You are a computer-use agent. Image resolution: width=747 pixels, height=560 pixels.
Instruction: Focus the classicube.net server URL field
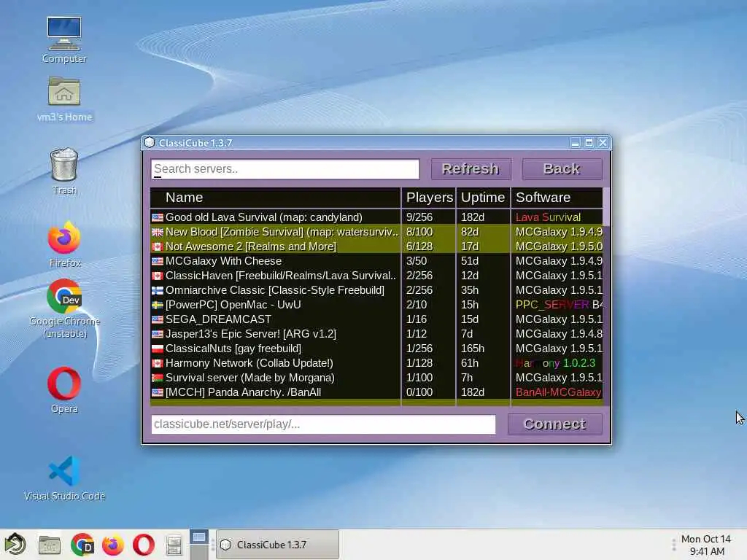pyautogui.click(x=323, y=424)
